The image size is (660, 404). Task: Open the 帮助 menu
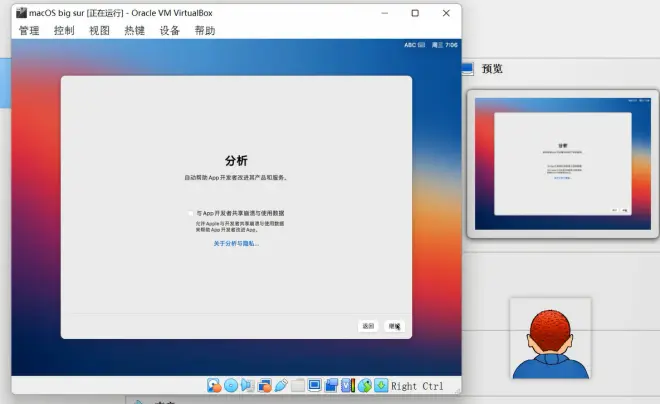[x=205, y=31]
